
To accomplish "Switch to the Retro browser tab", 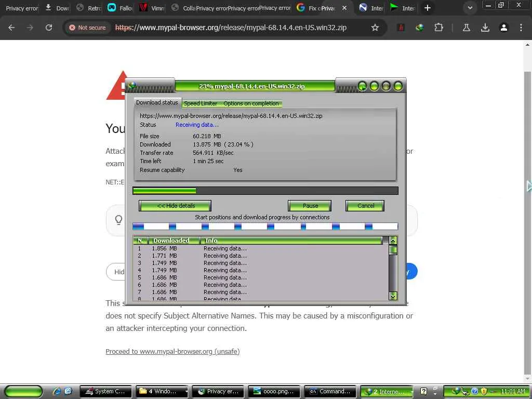I will pos(89,8).
